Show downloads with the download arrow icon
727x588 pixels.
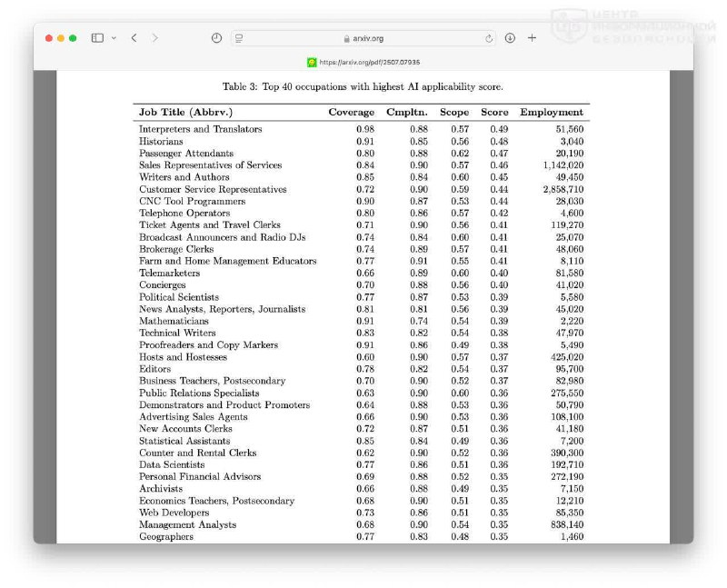point(510,38)
